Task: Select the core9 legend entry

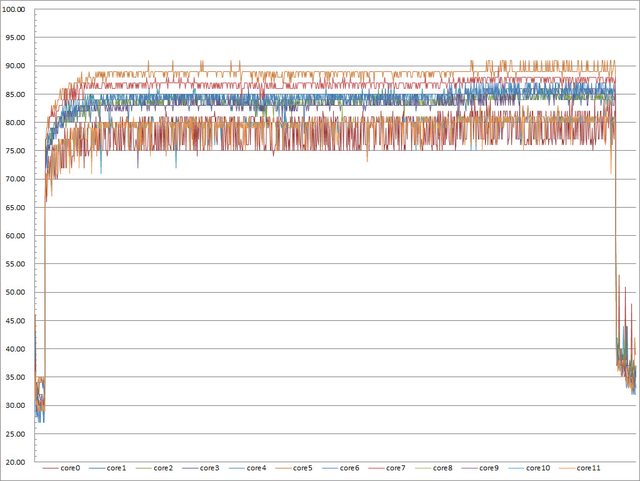Action: (x=489, y=468)
